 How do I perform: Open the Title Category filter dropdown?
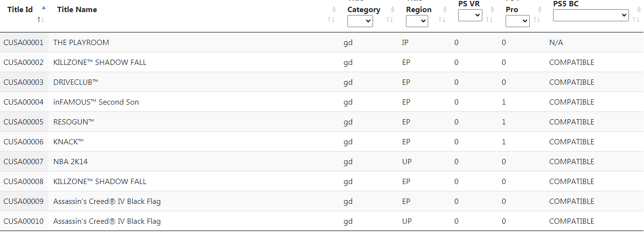point(360,21)
